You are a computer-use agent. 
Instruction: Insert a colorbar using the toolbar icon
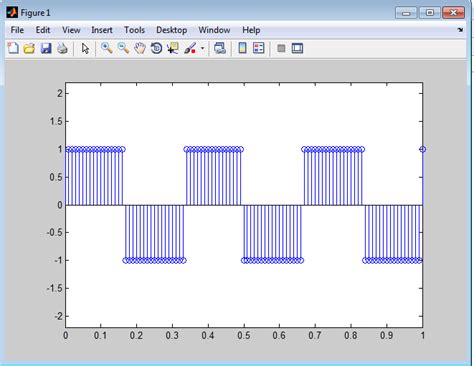(x=242, y=48)
